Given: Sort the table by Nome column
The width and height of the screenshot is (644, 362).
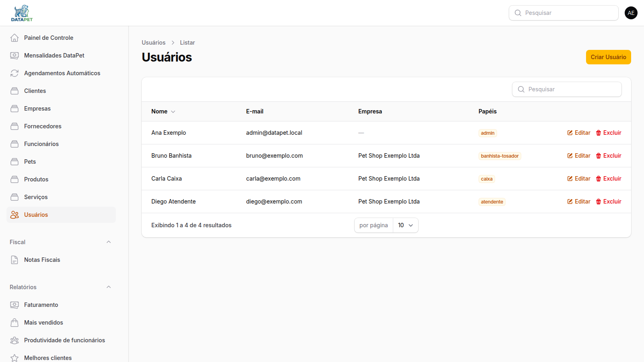Looking at the screenshot, I should (163, 111).
